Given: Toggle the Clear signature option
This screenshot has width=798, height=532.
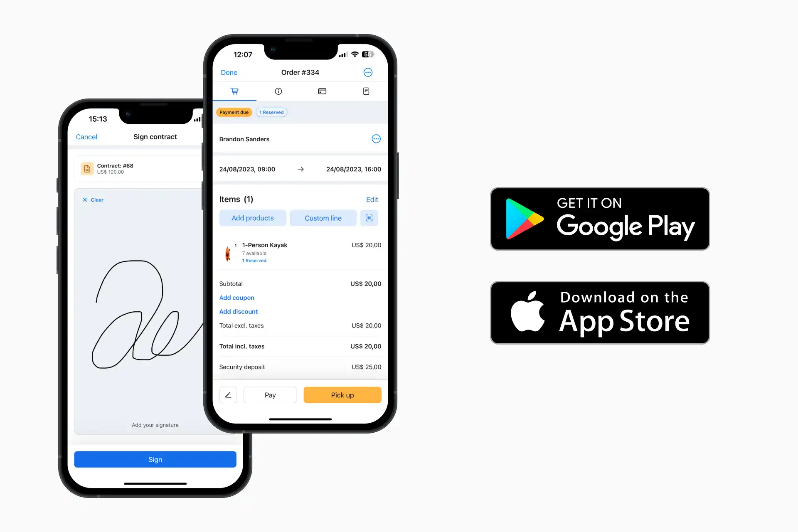Looking at the screenshot, I should [x=93, y=199].
